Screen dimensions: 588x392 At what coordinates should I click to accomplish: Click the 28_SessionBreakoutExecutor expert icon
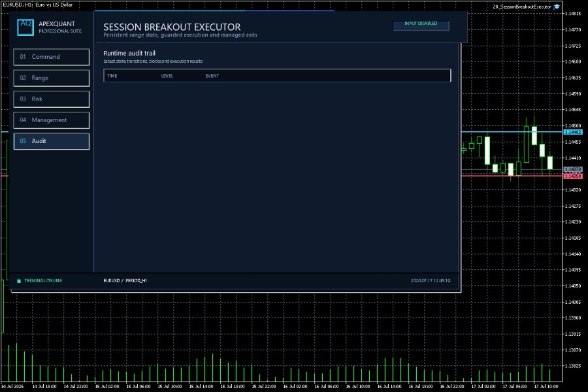coord(557,7)
